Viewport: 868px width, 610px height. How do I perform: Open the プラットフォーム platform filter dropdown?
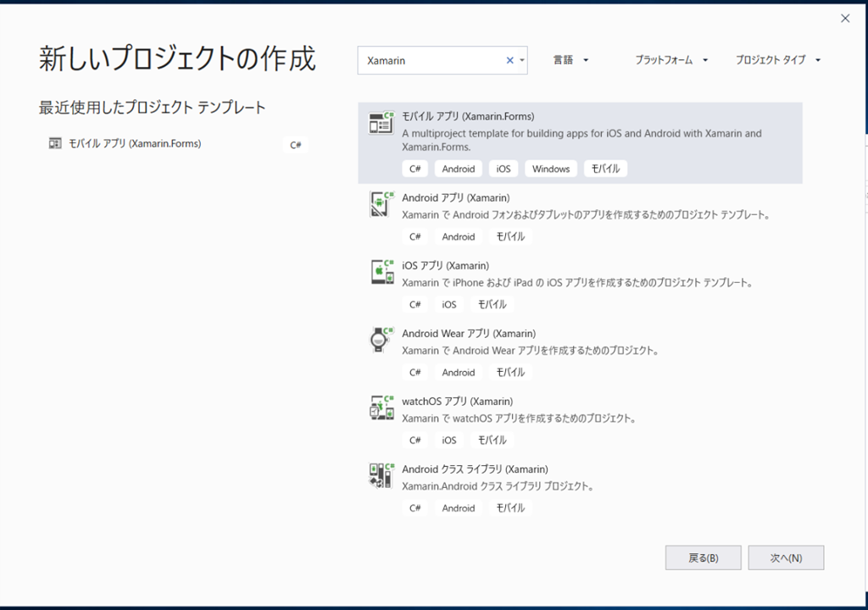click(671, 60)
